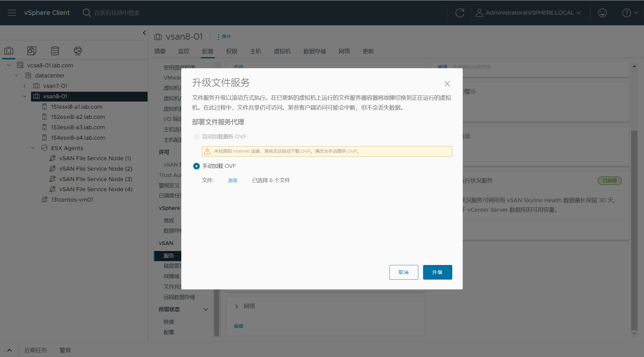Refresh the vSphere Client view
This screenshot has width=644, height=357.
point(460,13)
